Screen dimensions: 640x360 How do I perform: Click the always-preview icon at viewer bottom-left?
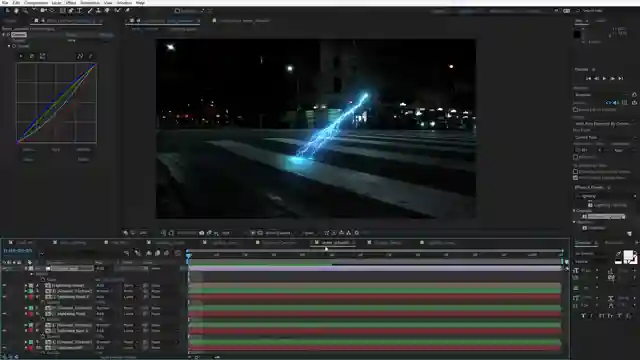126,233
